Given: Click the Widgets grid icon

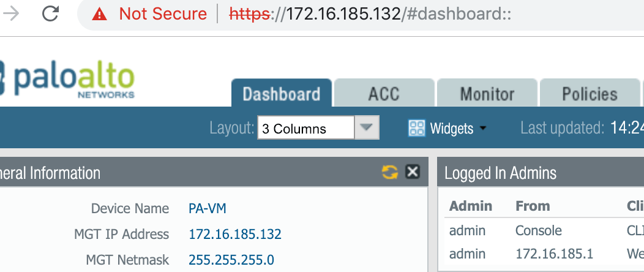Looking at the screenshot, I should (417, 128).
